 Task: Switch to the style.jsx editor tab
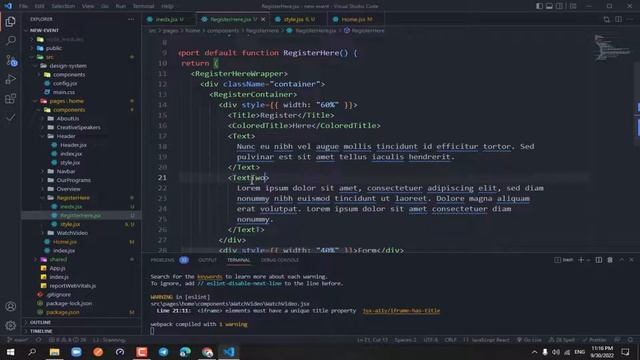[x=299, y=19]
